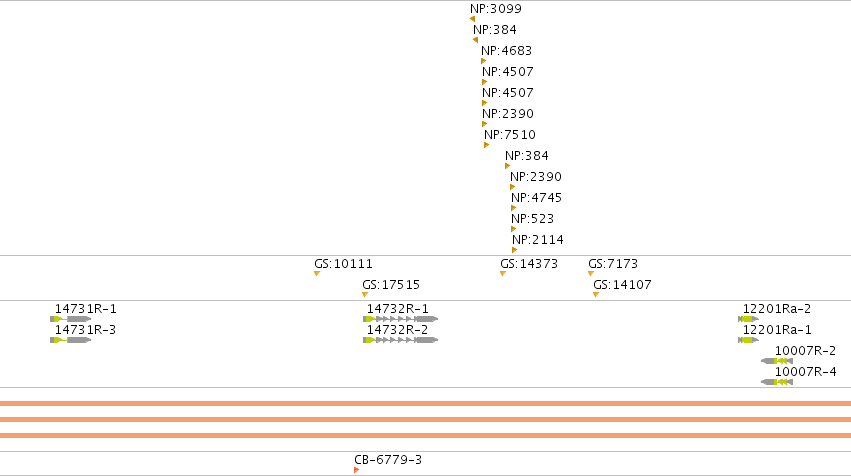Image resolution: width=851 pixels, height=476 pixels.
Task: Open the GS:7173 feature label
Action: pos(613,264)
